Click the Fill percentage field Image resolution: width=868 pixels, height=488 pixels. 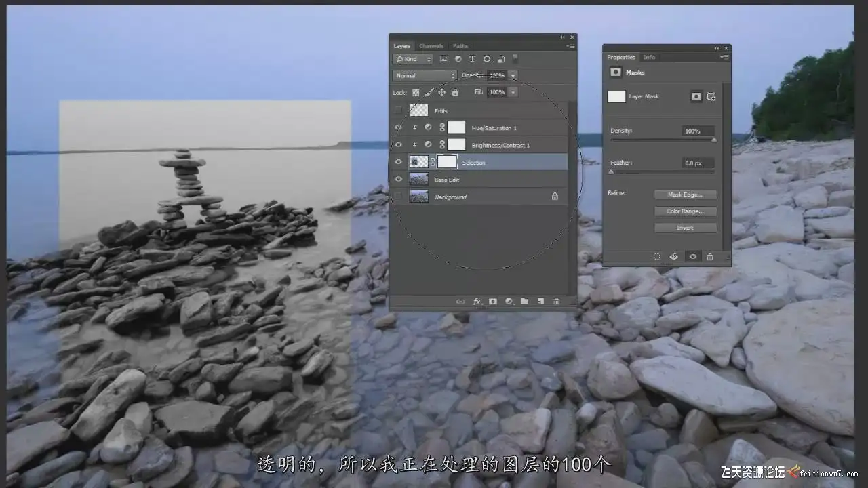pyautogui.click(x=497, y=92)
